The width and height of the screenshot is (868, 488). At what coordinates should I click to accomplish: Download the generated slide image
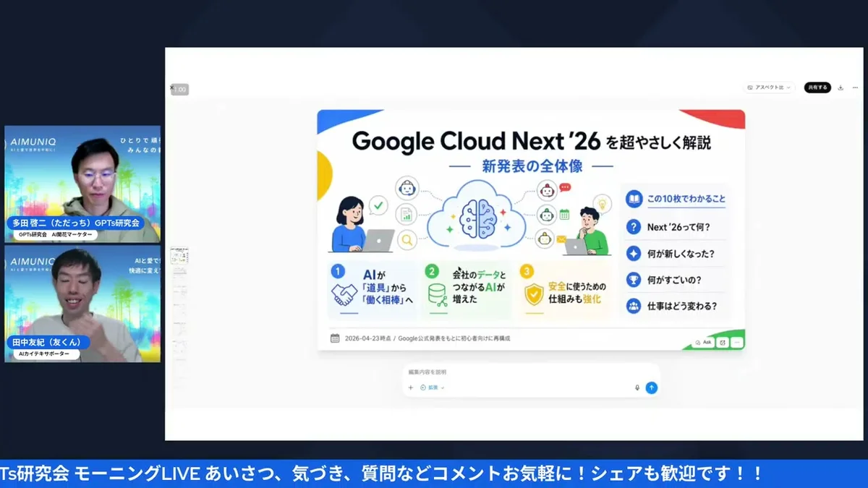(841, 87)
